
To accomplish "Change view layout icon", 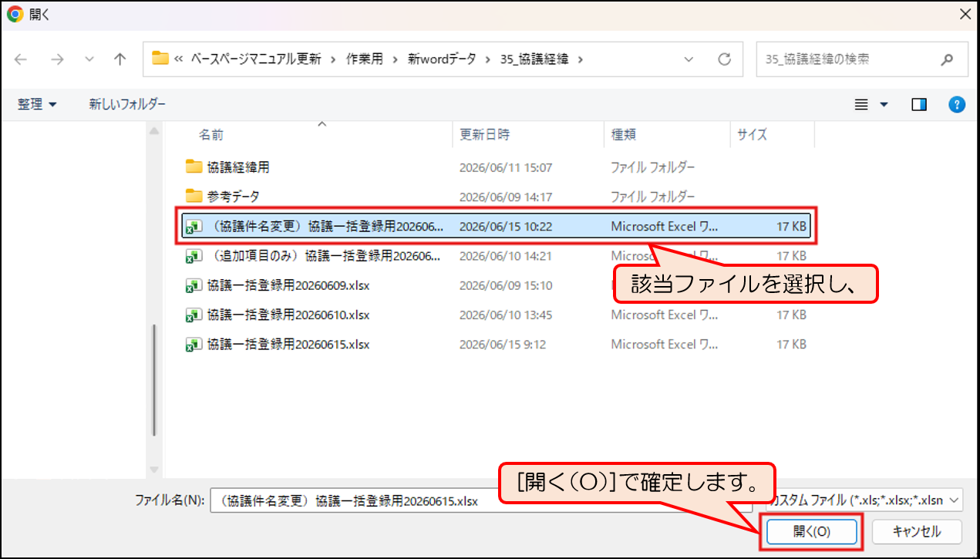I will point(862,105).
